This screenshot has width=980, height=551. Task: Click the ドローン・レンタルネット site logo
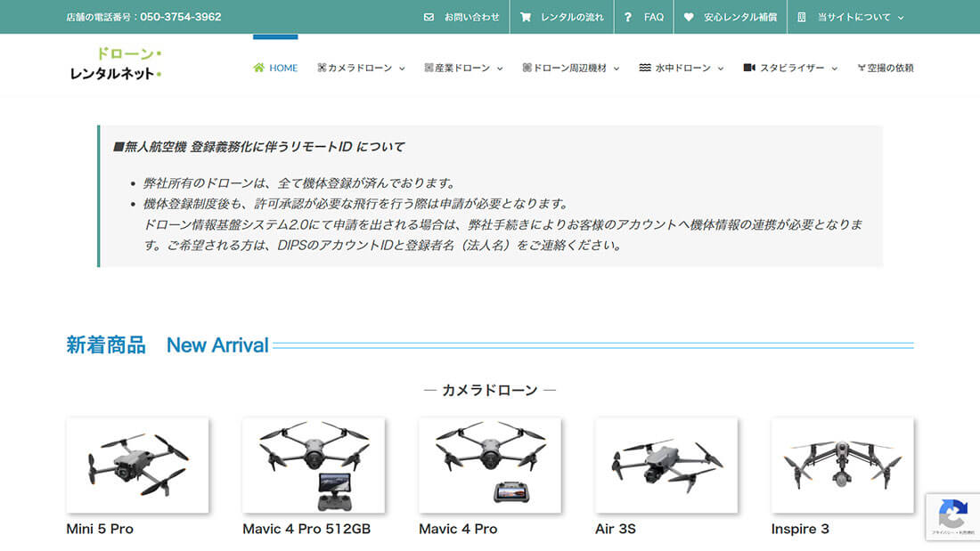(x=116, y=64)
